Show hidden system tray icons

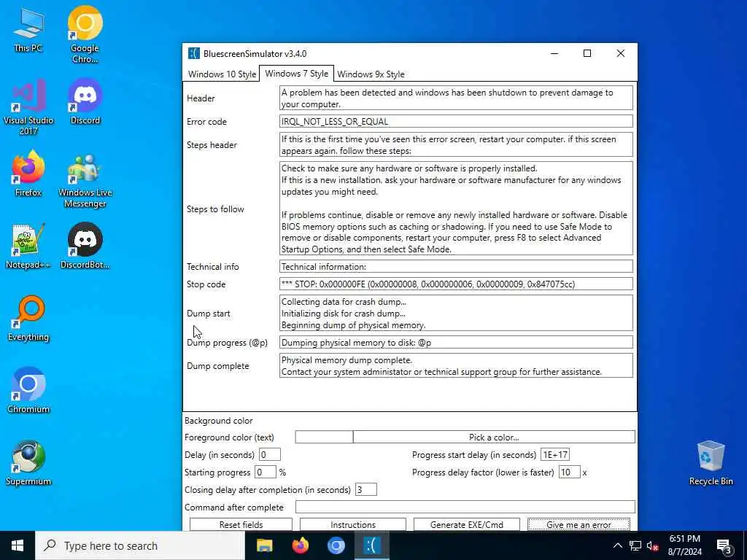click(617, 545)
